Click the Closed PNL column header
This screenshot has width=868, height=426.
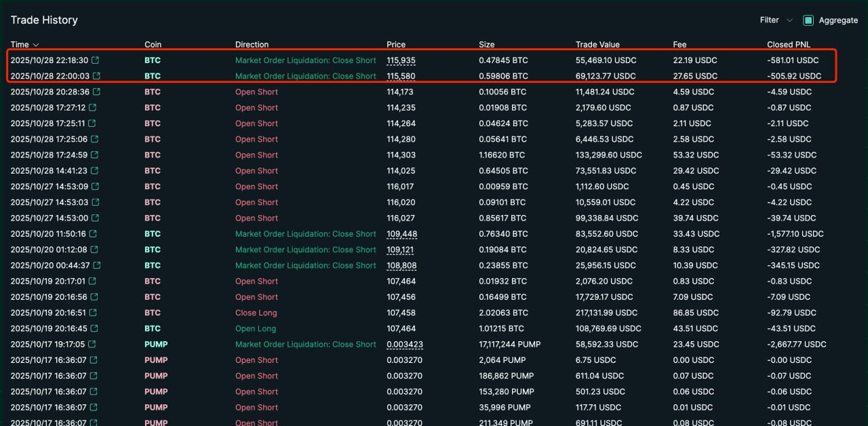(x=789, y=45)
